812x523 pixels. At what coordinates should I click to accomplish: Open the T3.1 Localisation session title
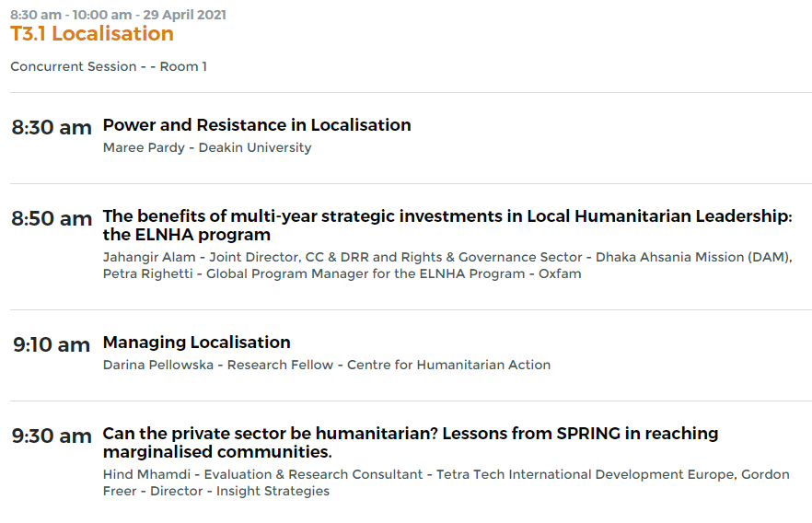(92, 34)
